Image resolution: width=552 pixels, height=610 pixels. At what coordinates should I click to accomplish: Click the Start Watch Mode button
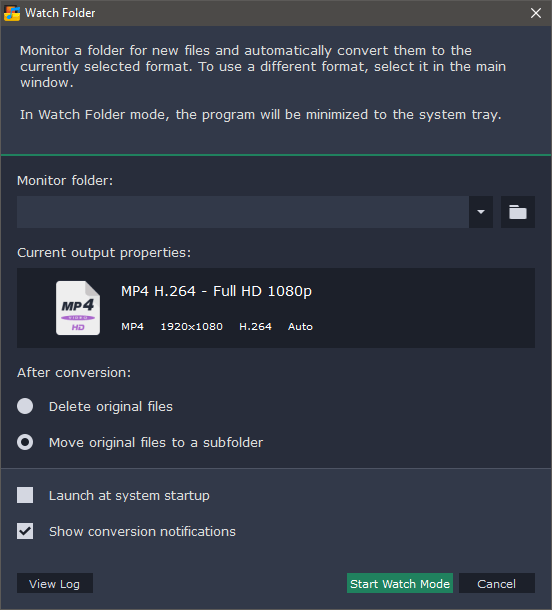(x=400, y=583)
